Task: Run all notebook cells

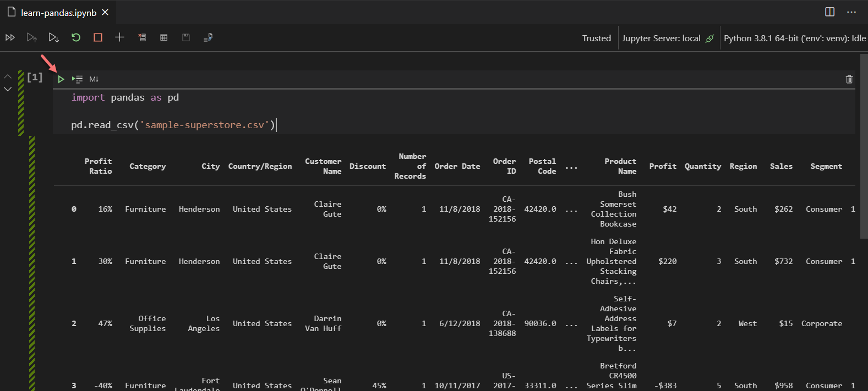Action: (10, 37)
